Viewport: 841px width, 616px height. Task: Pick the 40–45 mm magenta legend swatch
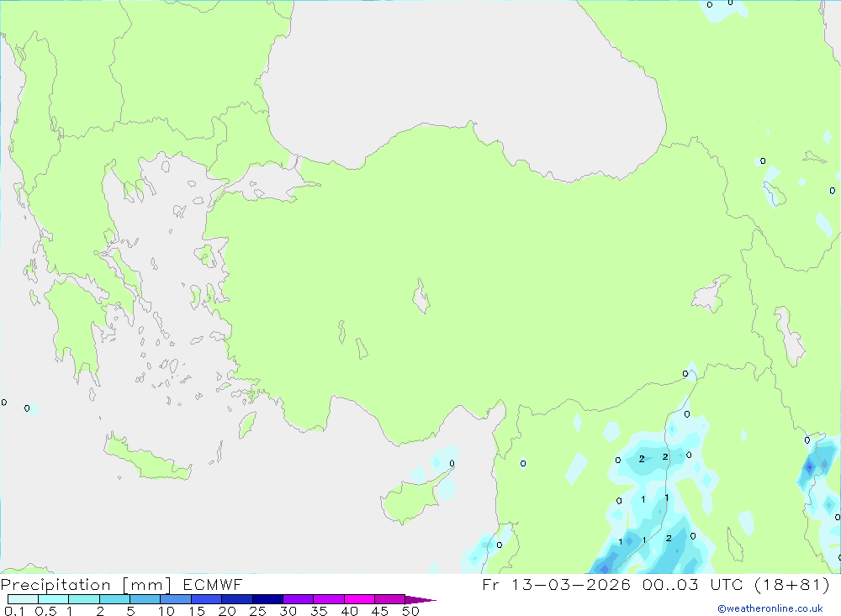(x=359, y=599)
